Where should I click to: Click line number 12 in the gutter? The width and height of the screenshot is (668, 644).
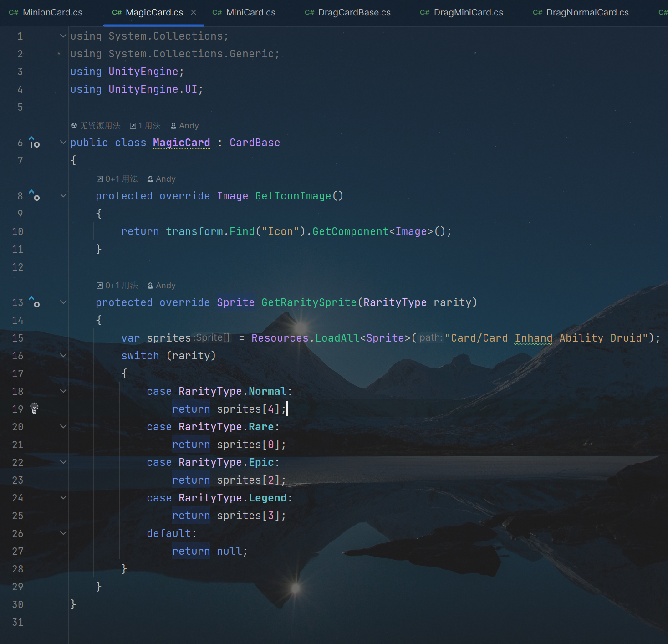tap(18, 267)
